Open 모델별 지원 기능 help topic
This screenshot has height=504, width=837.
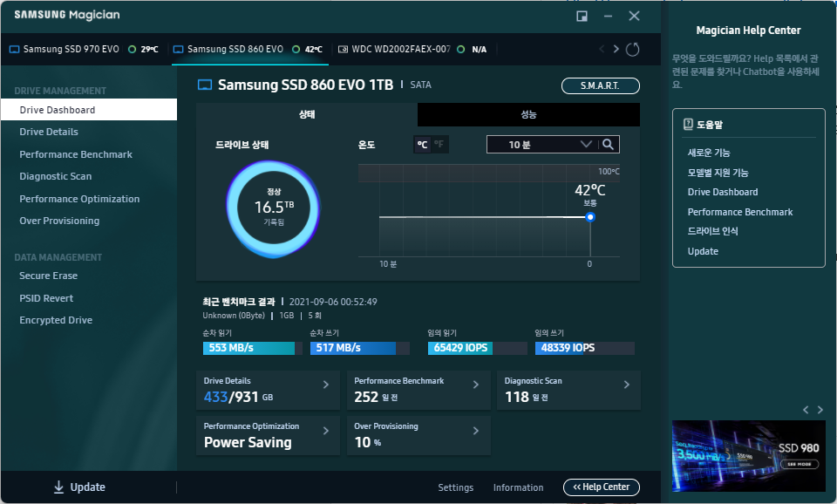point(718,173)
